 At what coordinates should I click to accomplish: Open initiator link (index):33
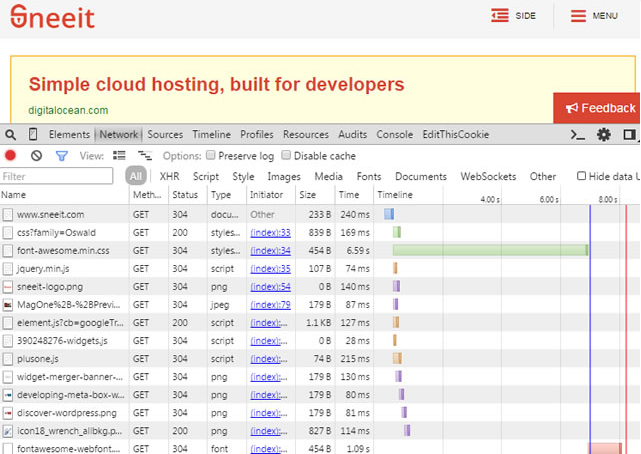270,233
